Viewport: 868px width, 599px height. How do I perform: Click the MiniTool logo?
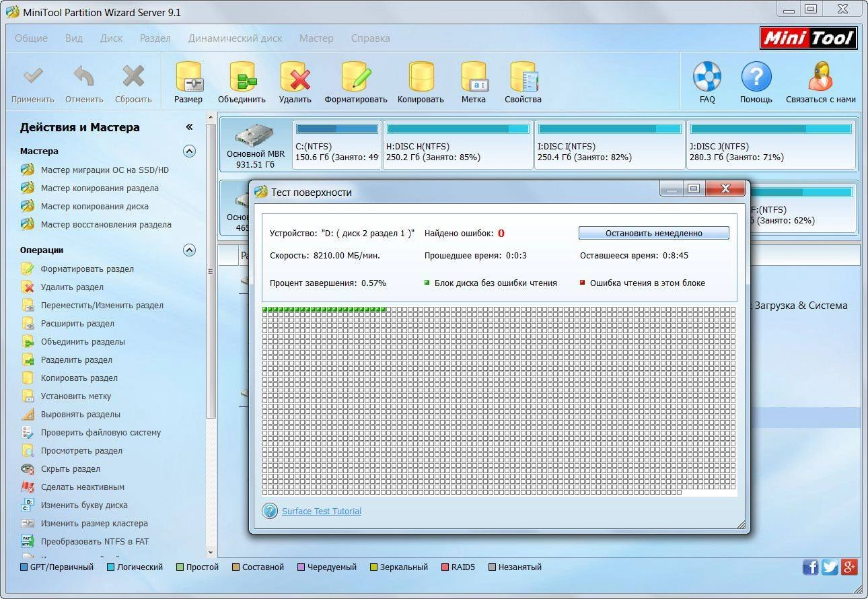point(809,38)
